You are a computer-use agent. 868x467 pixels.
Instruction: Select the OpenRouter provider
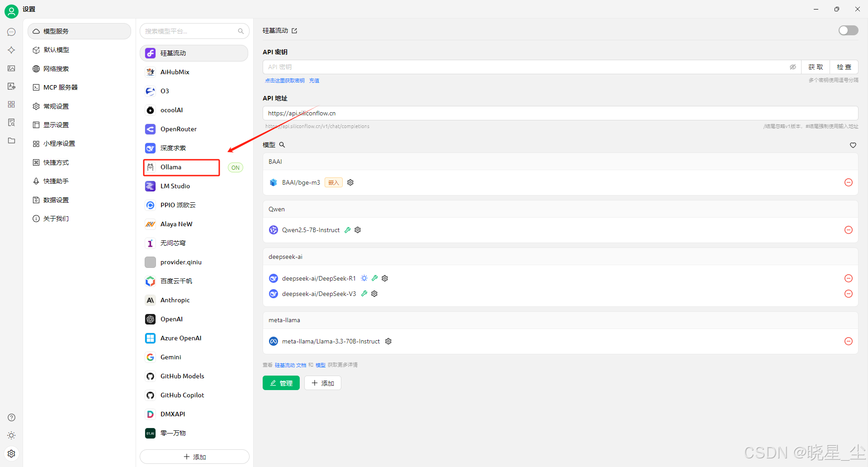coord(194,129)
